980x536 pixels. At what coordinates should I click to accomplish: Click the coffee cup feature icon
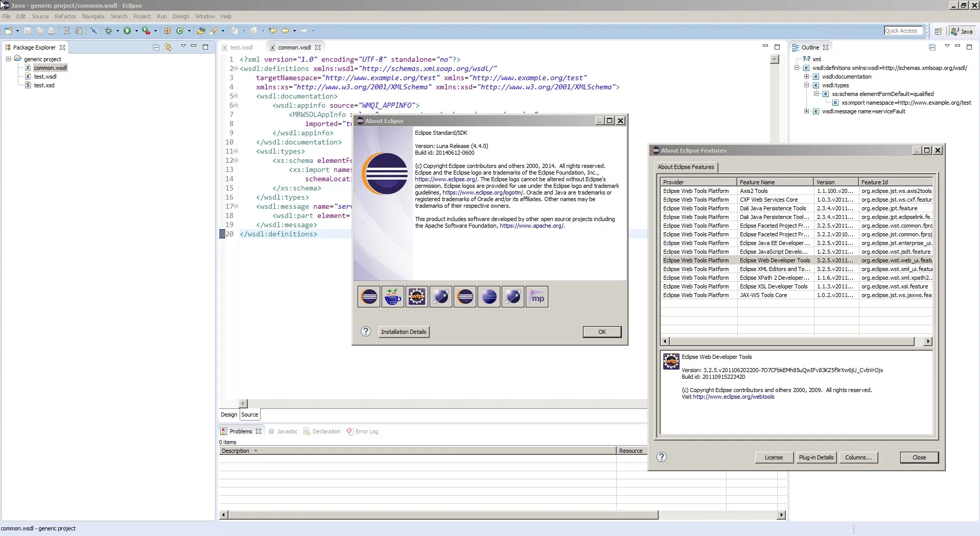(392, 297)
